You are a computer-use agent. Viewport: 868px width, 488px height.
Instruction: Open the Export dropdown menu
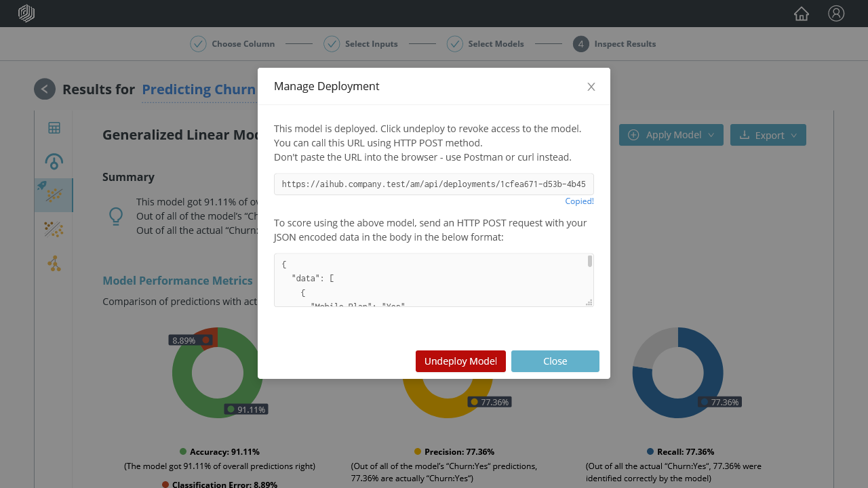click(768, 135)
